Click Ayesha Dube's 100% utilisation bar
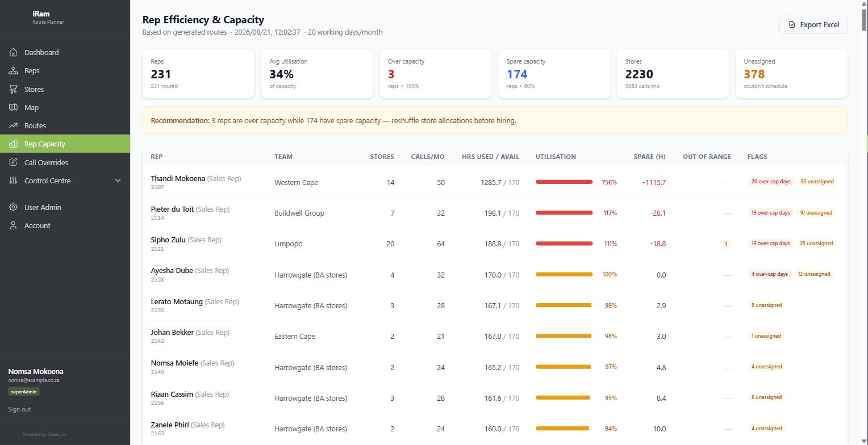 tap(564, 274)
